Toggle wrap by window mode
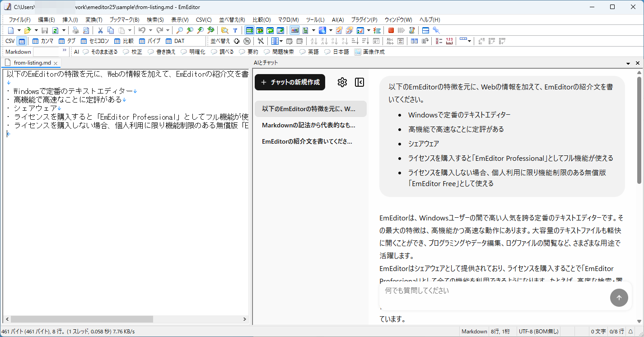Image resolution: width=644 pixels, height=337 pixels. 270,30
